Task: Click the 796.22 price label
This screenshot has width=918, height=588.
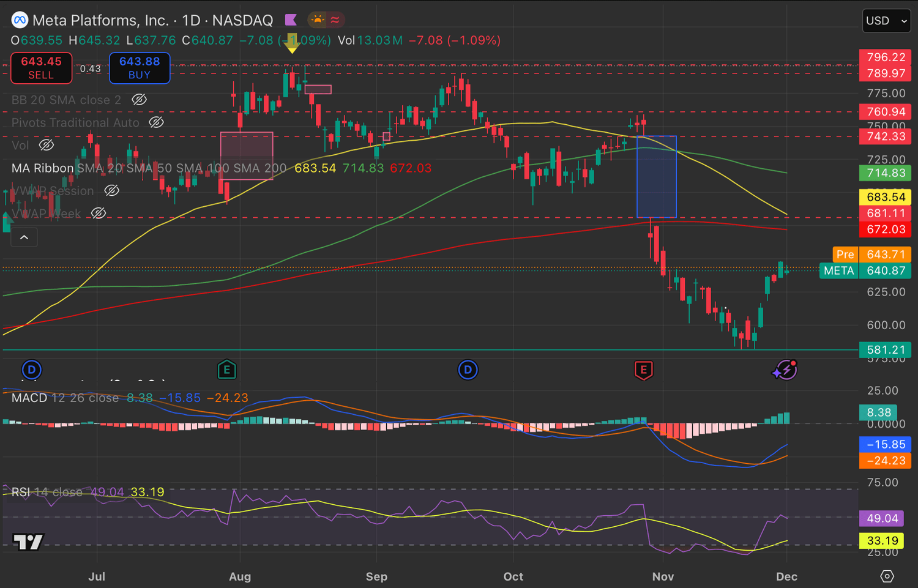Action: (x=886, y=57)
